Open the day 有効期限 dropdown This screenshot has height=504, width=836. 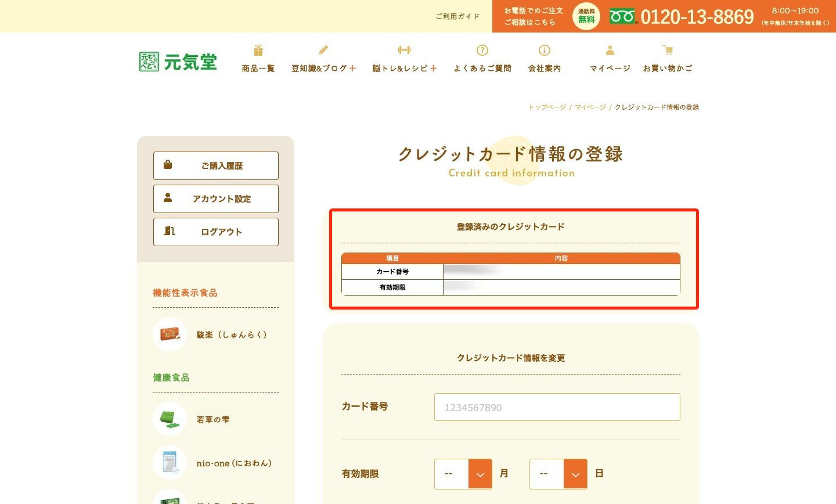[558, 474]
